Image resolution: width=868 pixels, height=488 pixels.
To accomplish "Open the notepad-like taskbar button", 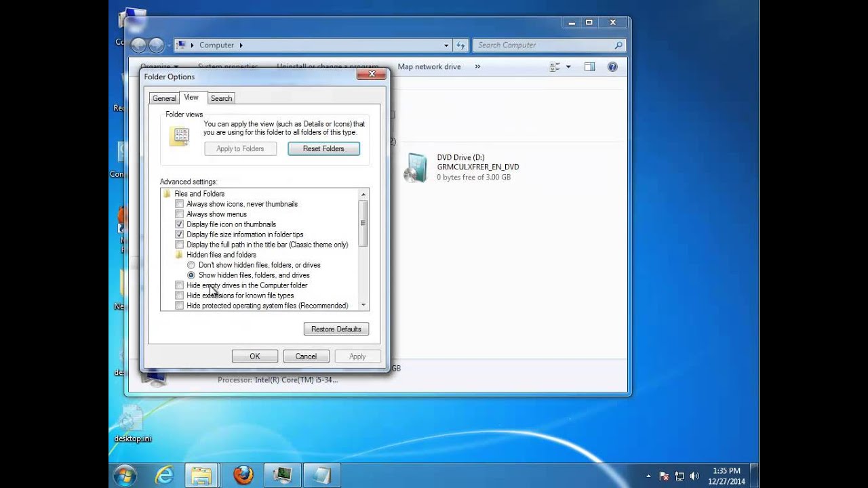I will (321, 476).
